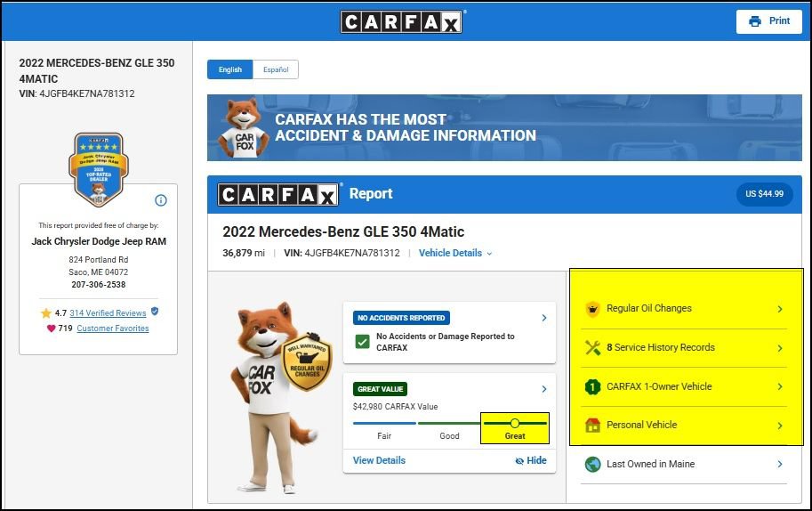This screenshot has width=812, height=511.
Task: Switch to the English language tab
Action: 230,69
